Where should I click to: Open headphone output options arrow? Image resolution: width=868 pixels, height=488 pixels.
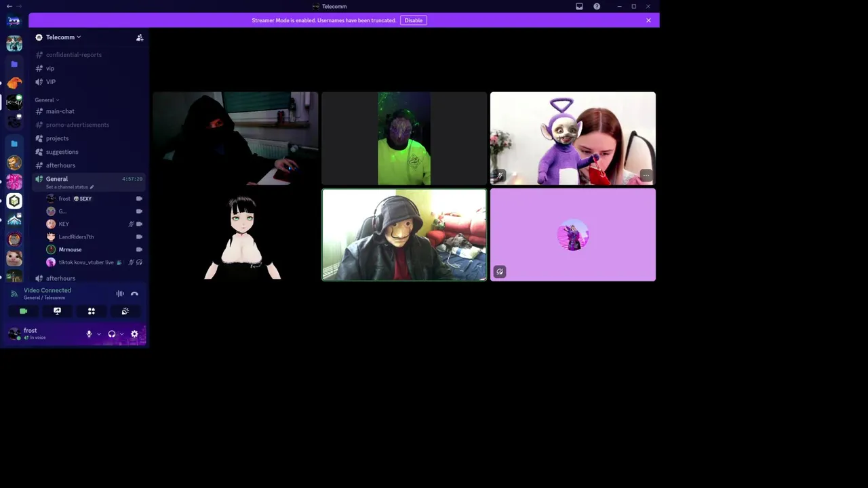click(121, 334)
